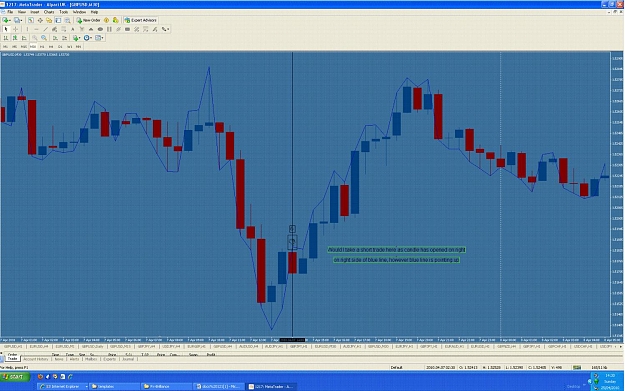
Task: Switch to the Mailbox terminal tab
Action: (91, 359)
